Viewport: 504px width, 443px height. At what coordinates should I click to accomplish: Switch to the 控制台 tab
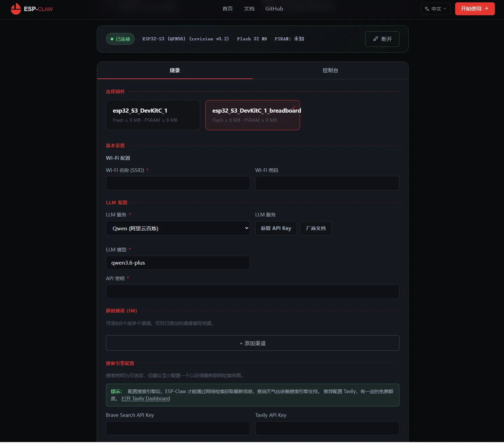330,70
